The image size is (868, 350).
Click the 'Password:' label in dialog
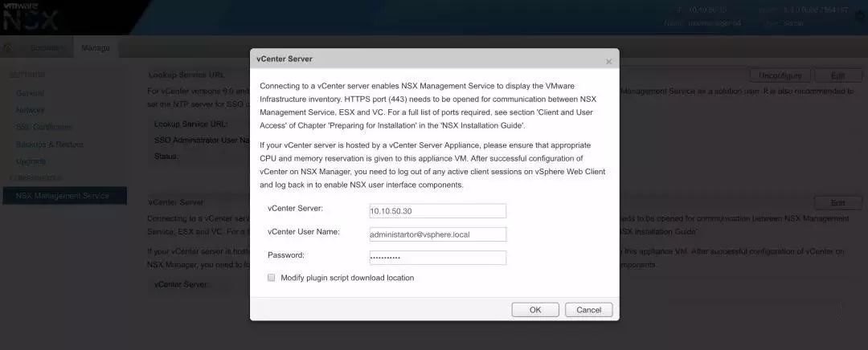click(286, 255)
